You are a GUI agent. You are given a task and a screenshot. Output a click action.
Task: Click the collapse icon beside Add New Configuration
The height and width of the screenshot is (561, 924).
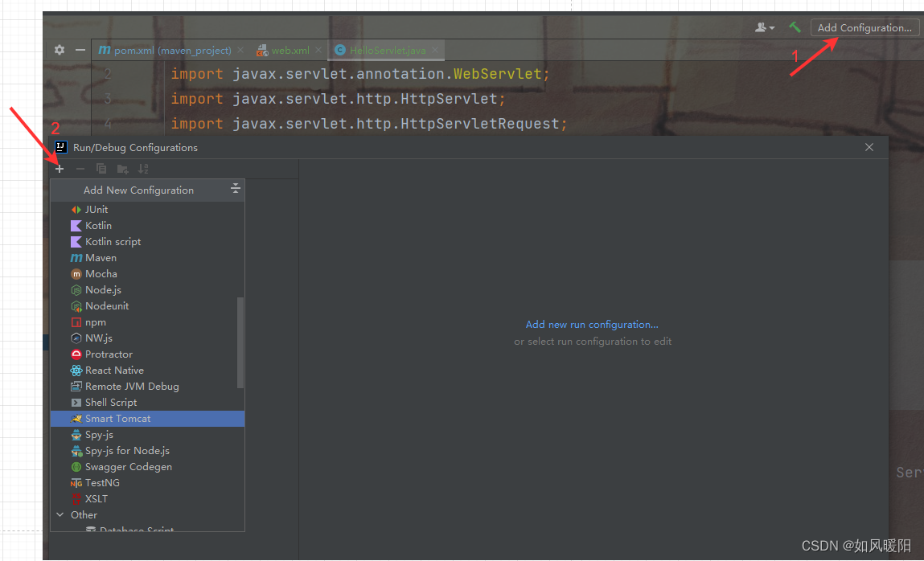click(x=235, y=188)
